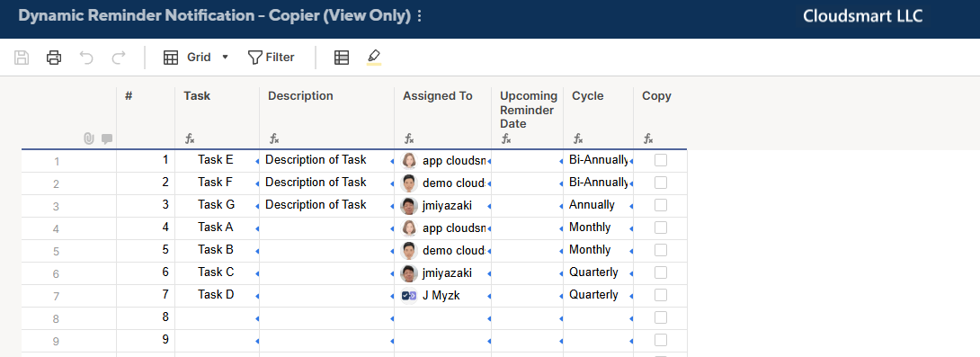Click app cloudsmart avatar in Task E row
Viewport: 980px width, 357px height.
409,161
